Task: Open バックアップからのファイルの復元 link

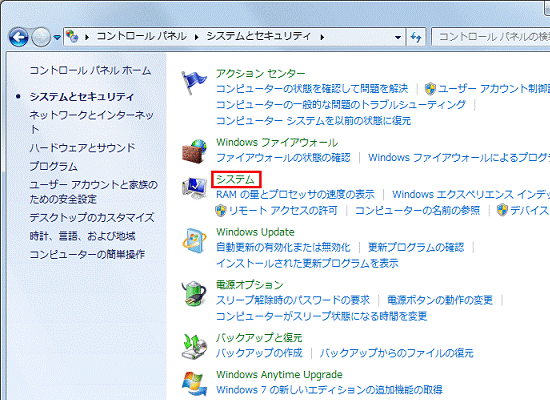Action: pos(396,353)
